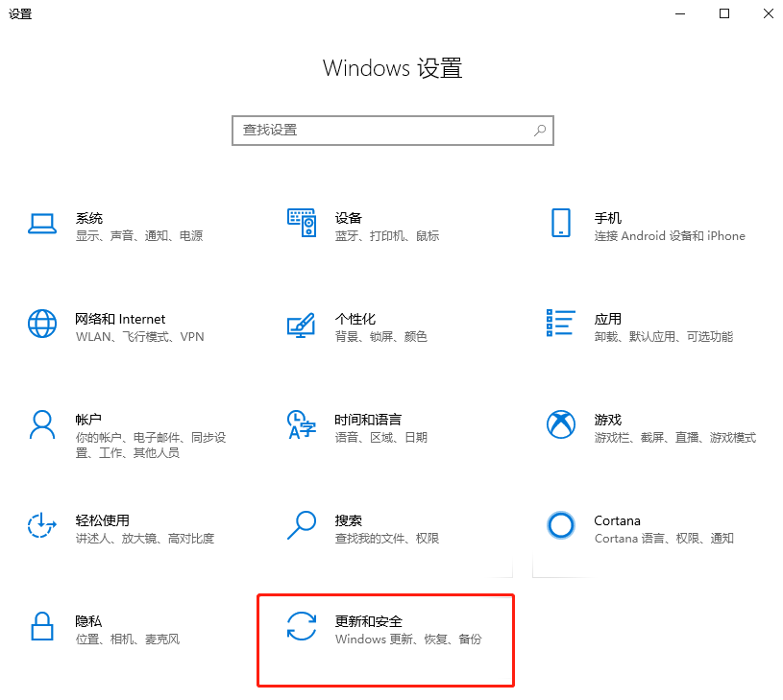Click the 时间和语言 icon

pyautogui.click(x=302, y=424)
